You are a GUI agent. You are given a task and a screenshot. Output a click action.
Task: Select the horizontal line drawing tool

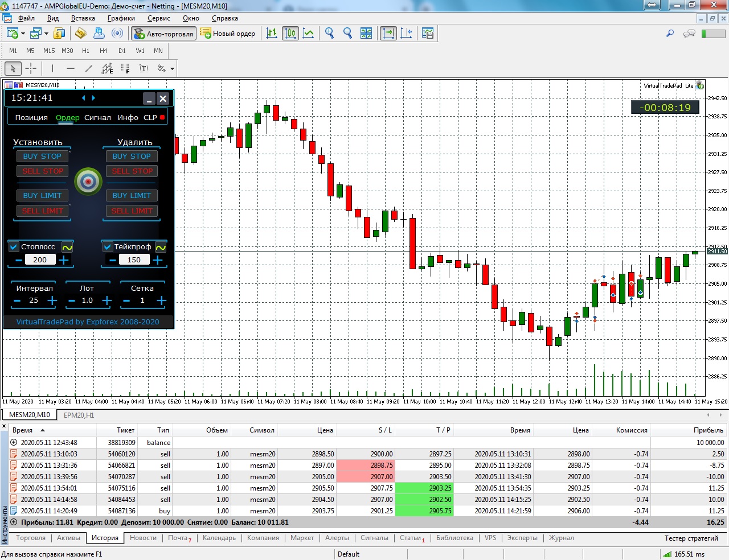[71, 69]
